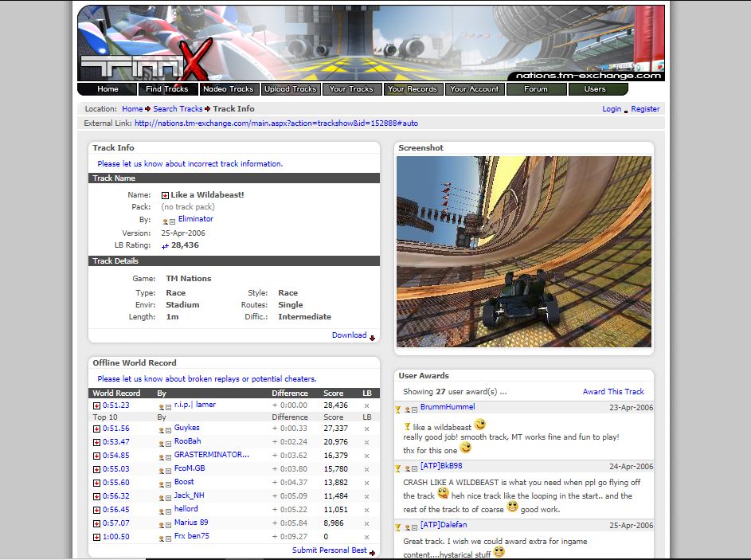751x560 pixels.
Task: Open Your Records from the navigation bar
Action: pyautogui.click(x=413, y=88)
